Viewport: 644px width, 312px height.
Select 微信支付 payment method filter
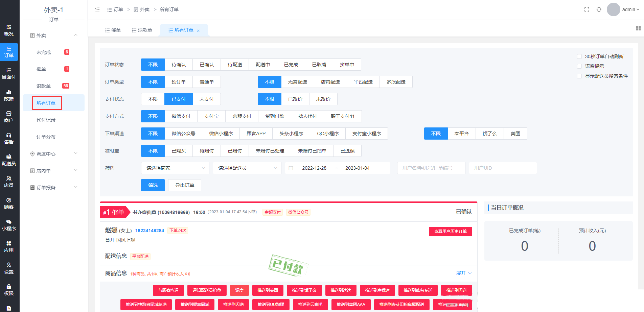(181, 116)
